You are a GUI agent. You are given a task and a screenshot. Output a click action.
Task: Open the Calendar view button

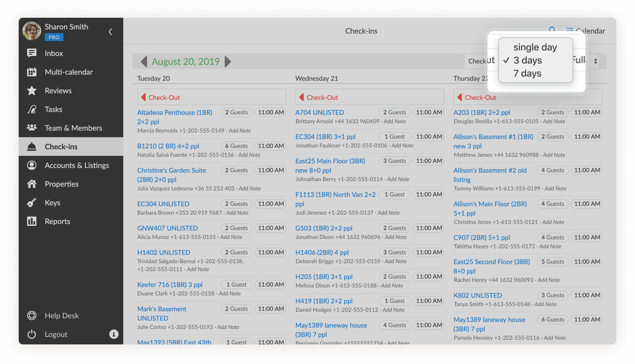586,31
